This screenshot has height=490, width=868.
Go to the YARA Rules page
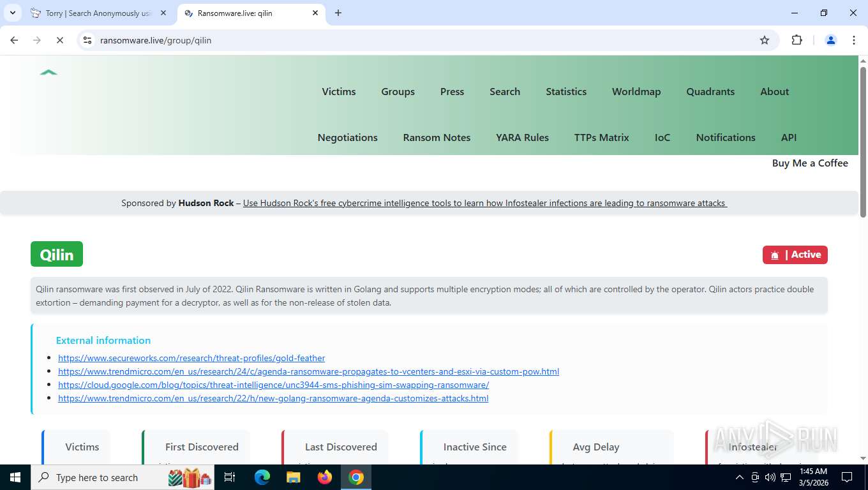522,137
